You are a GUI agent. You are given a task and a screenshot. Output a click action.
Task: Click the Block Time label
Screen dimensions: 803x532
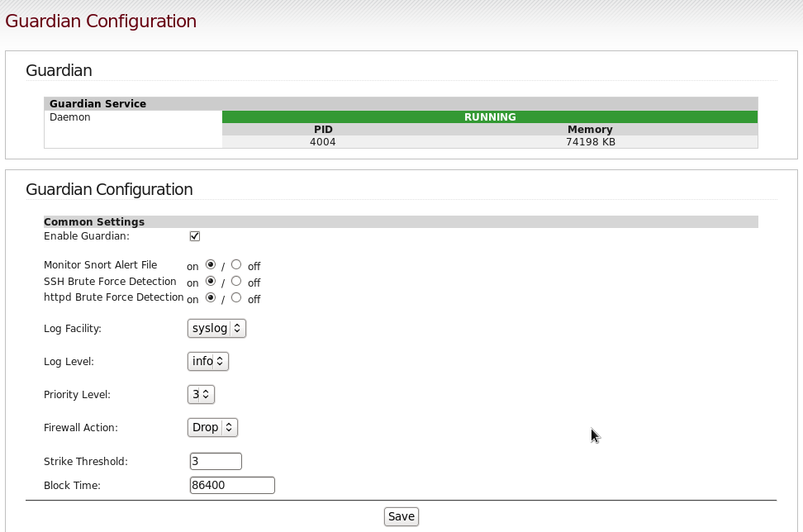coord(72,486)
